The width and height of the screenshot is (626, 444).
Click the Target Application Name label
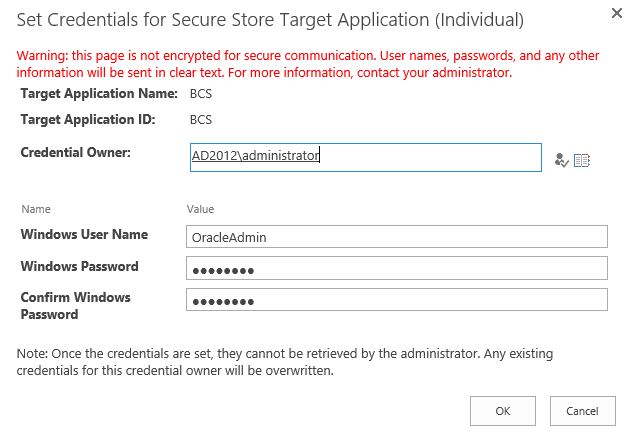click(99, 94)
